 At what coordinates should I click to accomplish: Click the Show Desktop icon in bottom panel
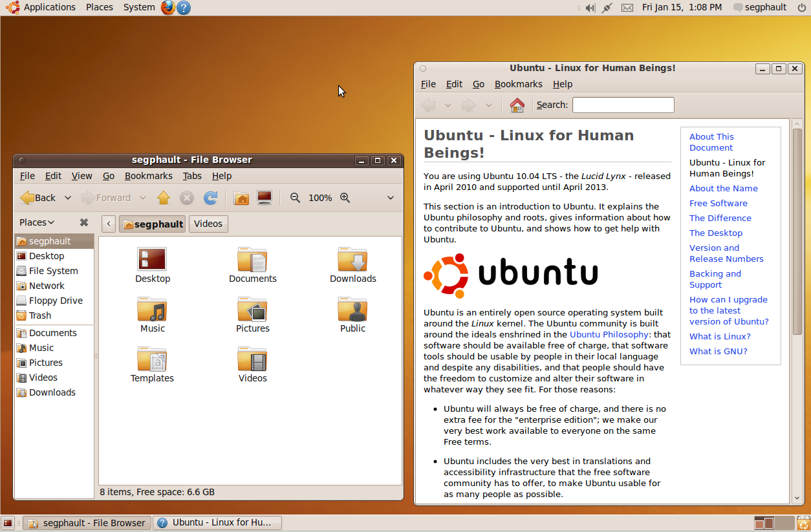[8, 523]
